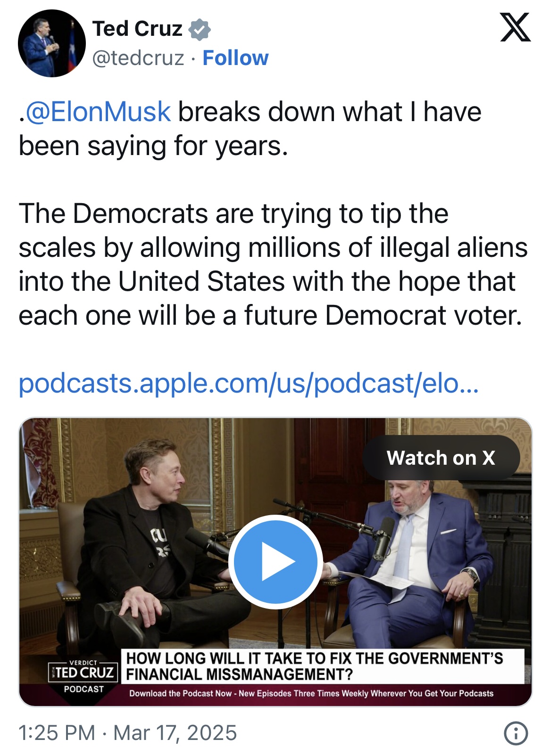Screen dimensions: 550x756
Task: Click the Download the Podcast Now ticker
Action: (x=311, y=693)
